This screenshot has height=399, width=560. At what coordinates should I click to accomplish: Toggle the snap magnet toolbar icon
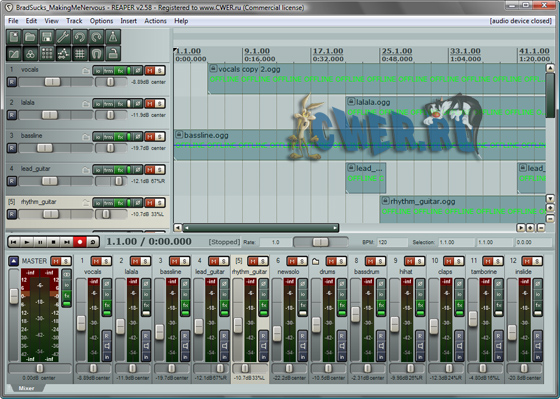point(96,54)
